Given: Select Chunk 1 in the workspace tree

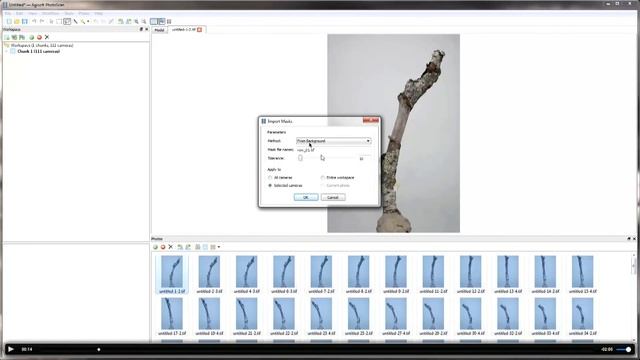Looking at the screenshot, I should pyautogui.click(x=38, y=51).
